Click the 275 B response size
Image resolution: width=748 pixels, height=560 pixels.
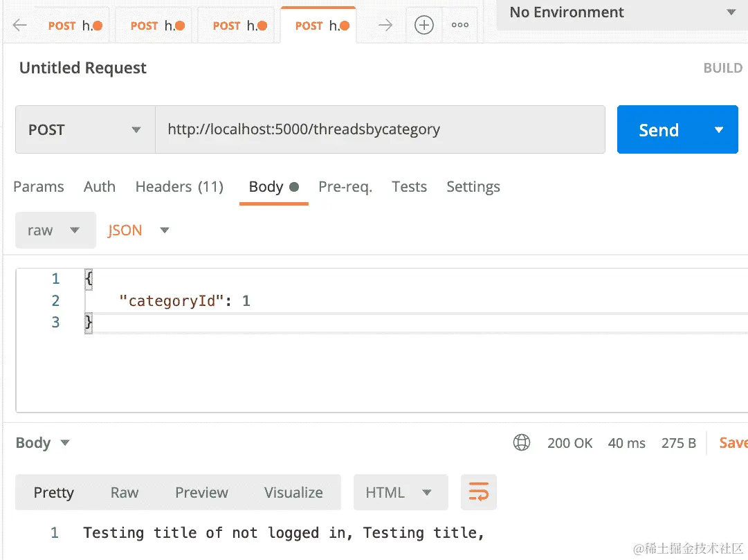pos(678,443)
